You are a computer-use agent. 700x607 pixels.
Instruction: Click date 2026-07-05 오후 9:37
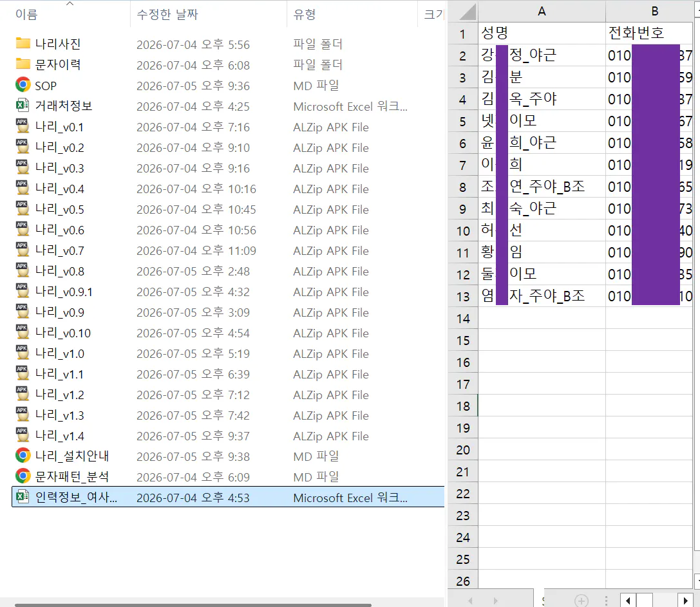click(193, 436)
